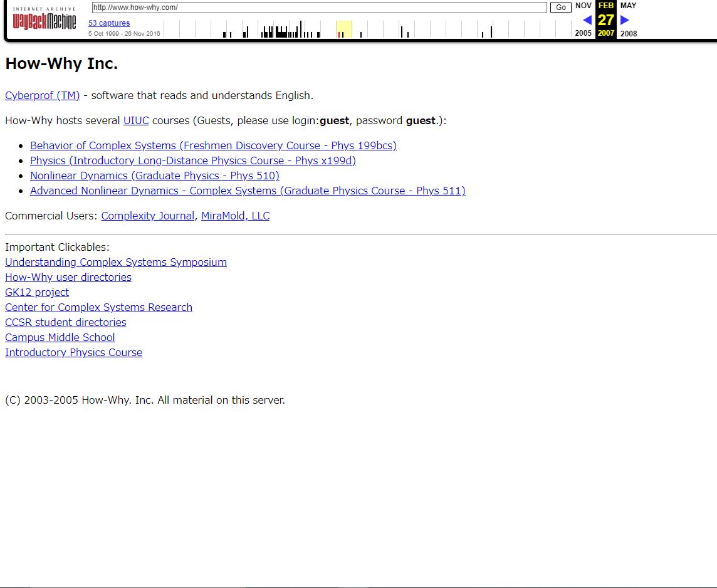This screenshot has height=588, width=717.
Task: Open Advanced Nonlinear Dynamics Phys 511 link
Action: pyautogui.click(x=248, y=191)
